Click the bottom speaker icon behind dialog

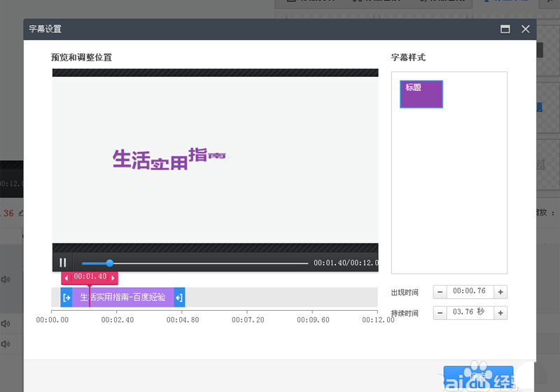click(5, 344)
